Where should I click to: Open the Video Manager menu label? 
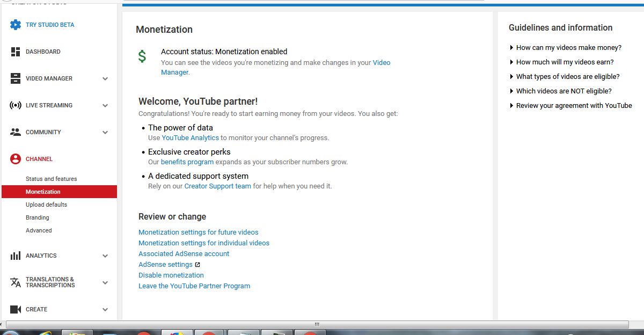pos(49,78)
